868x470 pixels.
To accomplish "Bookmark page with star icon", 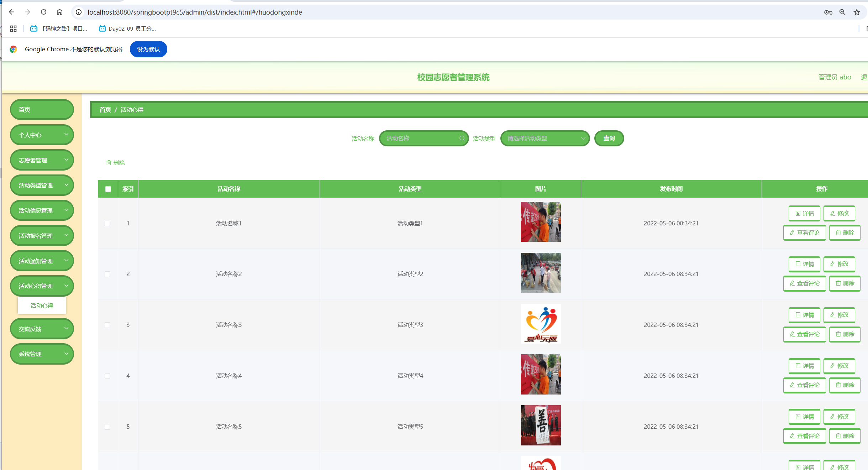I will pos(857,12).
